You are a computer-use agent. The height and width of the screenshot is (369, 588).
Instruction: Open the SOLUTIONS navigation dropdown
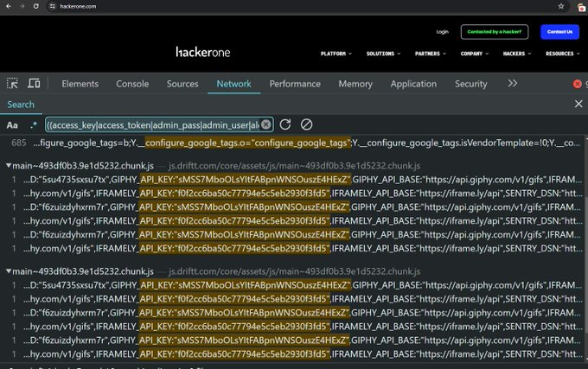(x=383, y=54)
